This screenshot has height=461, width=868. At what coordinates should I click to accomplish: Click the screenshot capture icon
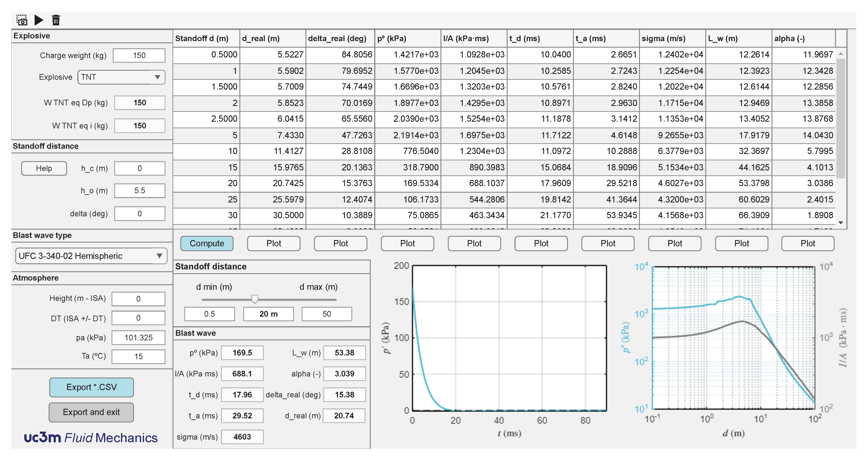pos(22,20)
